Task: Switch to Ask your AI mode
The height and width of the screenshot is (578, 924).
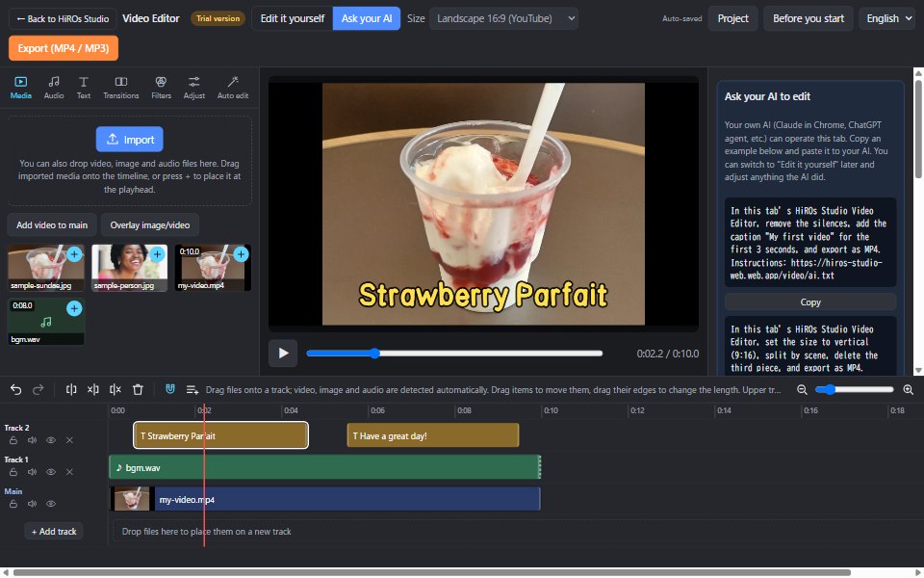Action: click(x=367, y=18)
